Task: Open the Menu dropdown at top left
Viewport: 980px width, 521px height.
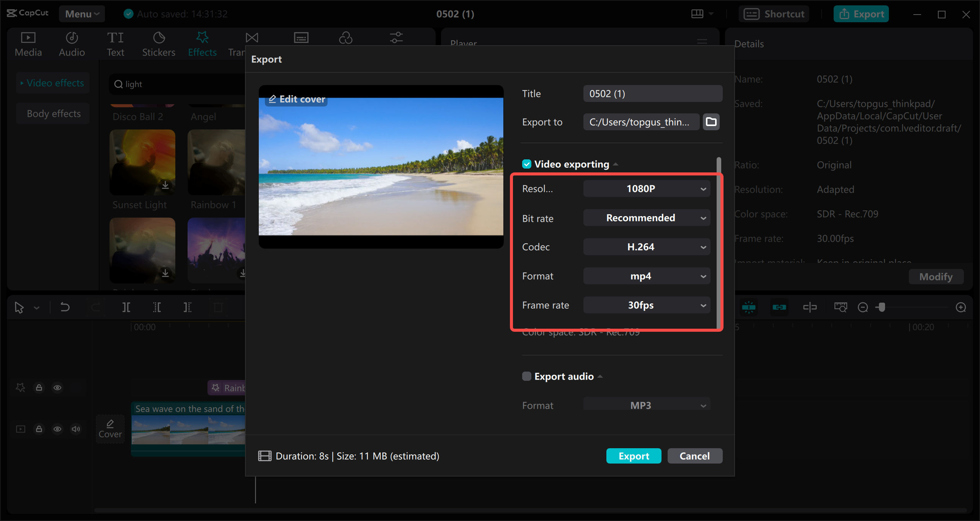Action: (x=82, y=14)
